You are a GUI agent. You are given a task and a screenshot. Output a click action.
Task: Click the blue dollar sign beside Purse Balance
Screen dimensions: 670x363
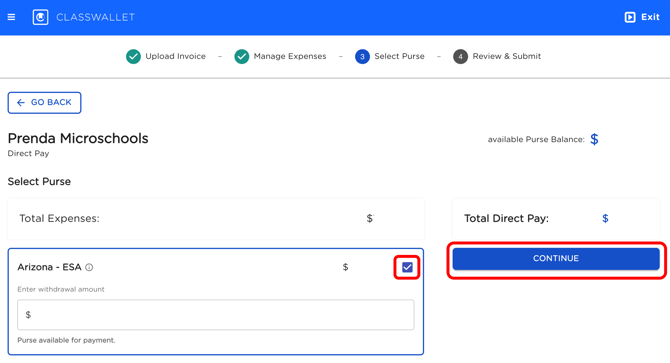[594, 139]
